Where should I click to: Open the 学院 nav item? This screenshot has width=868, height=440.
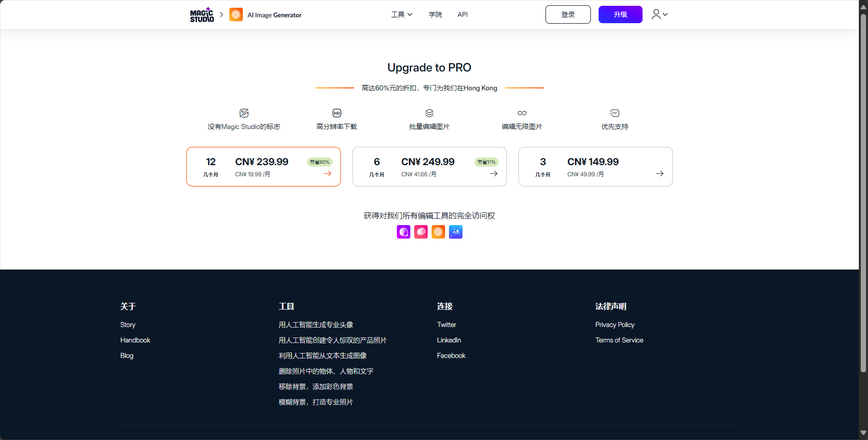[x=435, y=14]
